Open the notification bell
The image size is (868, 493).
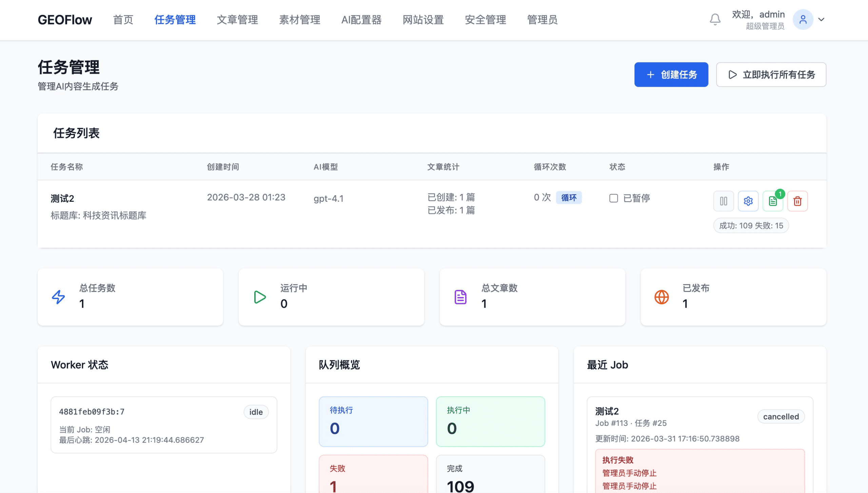(715, 19)
